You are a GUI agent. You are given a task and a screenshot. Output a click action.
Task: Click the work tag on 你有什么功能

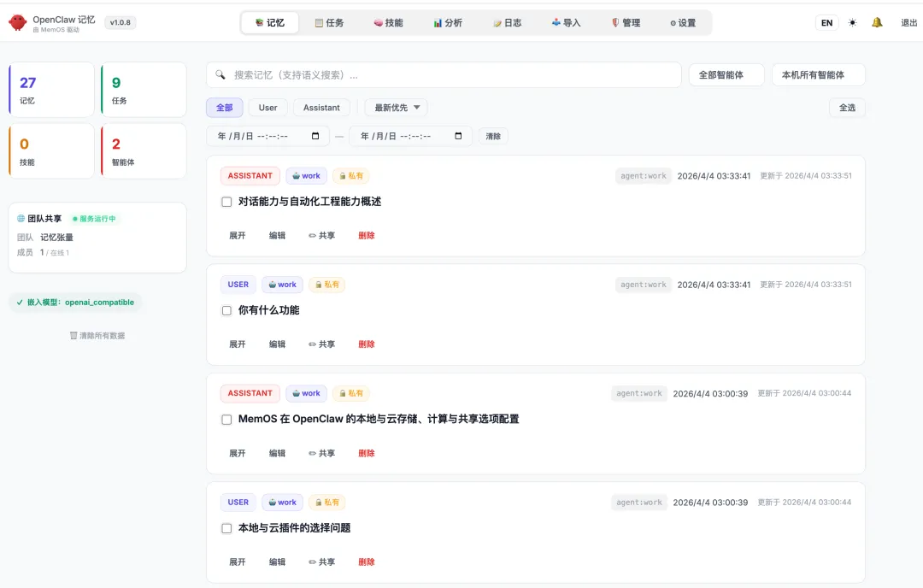tap(283, 285)
